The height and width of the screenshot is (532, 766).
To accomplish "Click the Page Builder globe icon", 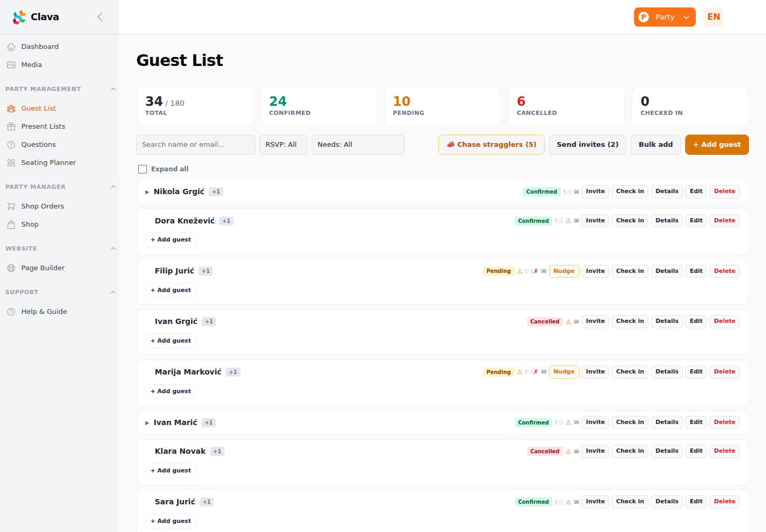I will [x=11, y=268].
